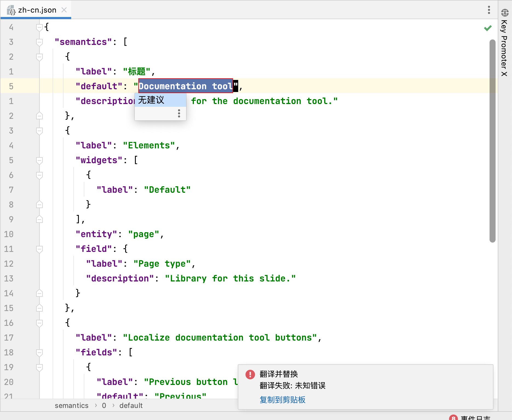Click the 翻译并替换 notification title
512x420 pixels.
[x=279, y=374]
